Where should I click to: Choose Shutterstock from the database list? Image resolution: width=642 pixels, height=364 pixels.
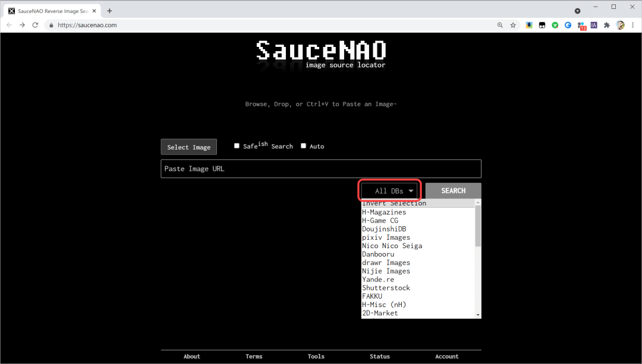(x=418, y=287)
